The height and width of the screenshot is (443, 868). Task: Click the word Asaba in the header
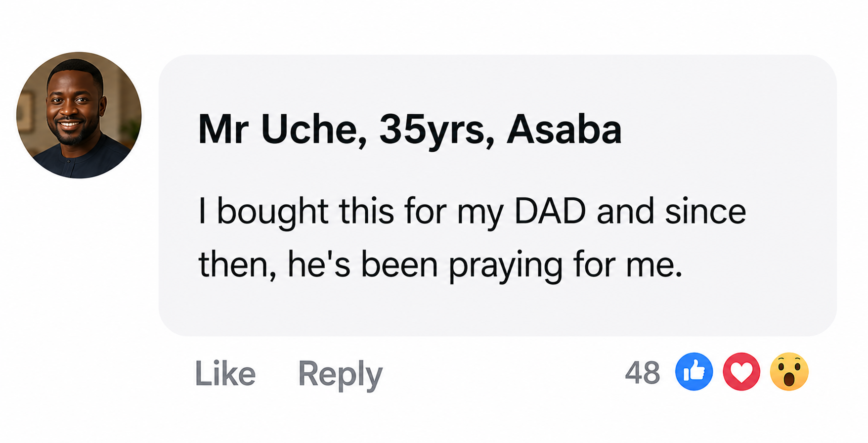pos(564,130)
